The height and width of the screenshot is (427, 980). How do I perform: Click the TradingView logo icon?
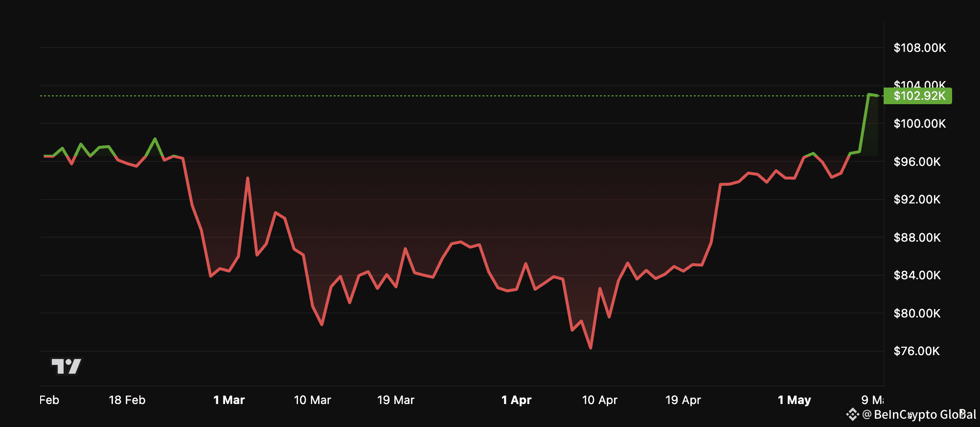(67, 366)
